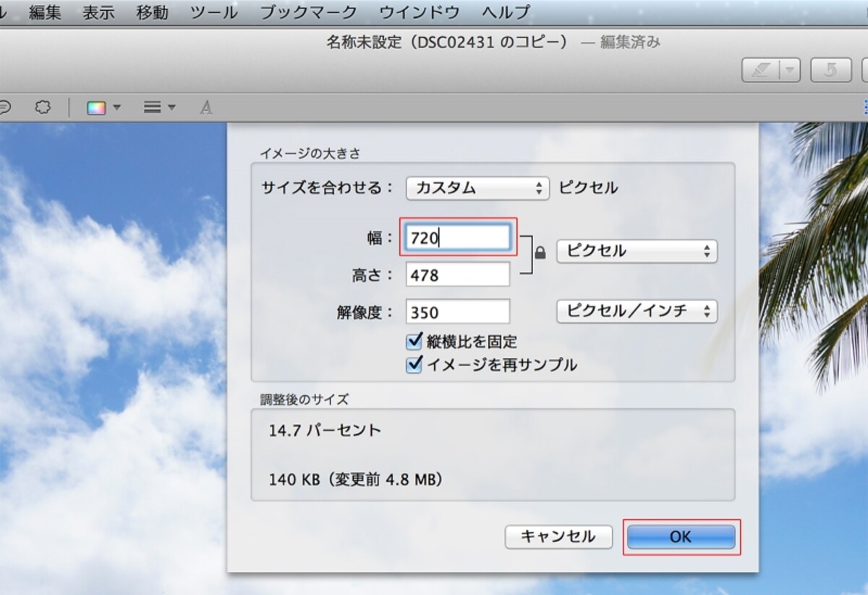Uncheck the 縦横比を固定 checkbox

(x=414, y=341)
